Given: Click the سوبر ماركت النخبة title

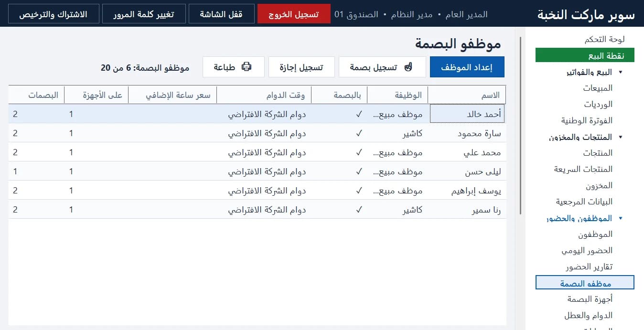Looking at the screenshot, I should click(586, 14).
